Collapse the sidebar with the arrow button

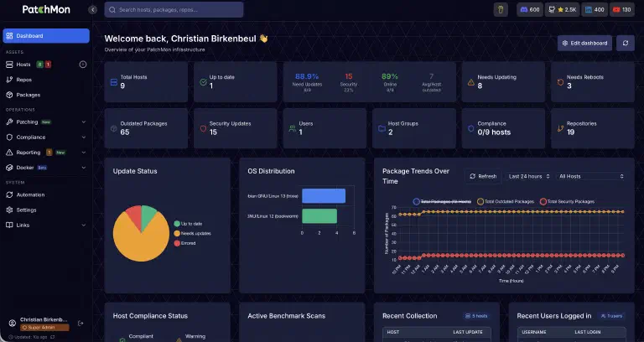click(93, 9)
